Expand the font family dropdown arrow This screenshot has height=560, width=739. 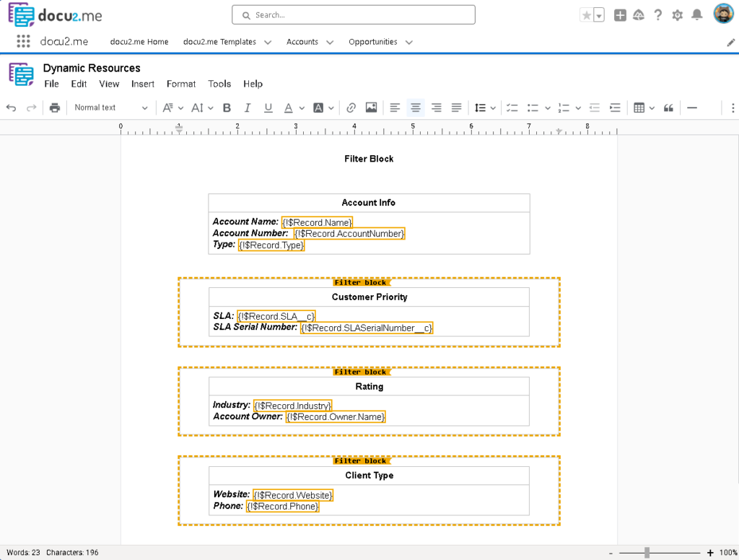click(180, 108)
